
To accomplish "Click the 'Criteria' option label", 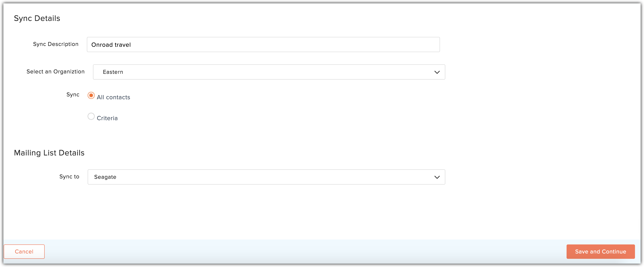I will click(x=107, y=118).
